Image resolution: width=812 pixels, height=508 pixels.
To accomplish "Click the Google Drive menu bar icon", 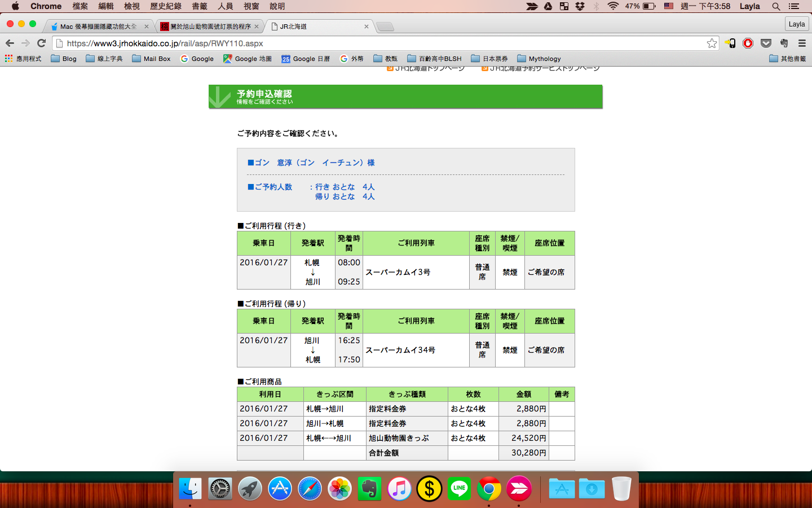I will (548, 6).
